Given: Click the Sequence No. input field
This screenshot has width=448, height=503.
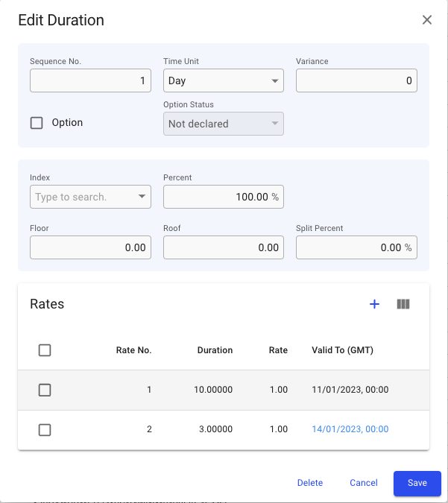Looking at the screenshot, I should (90, 80).
